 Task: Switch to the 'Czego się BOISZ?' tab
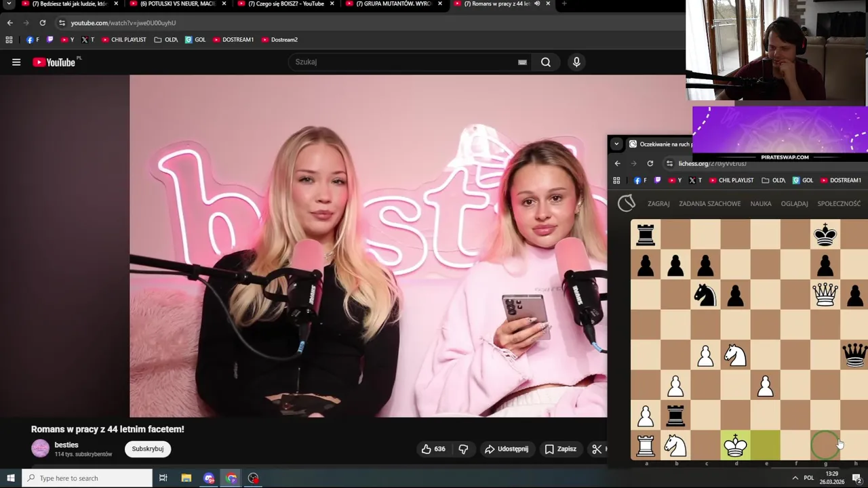click(x=286, y=4)
